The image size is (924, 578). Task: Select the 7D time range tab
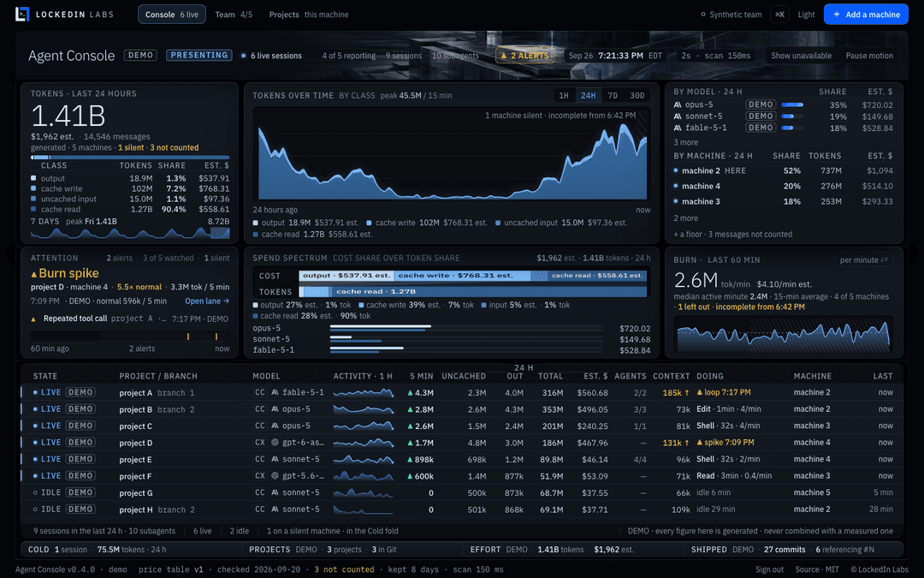pyautogui.click(x=613, y=96)
